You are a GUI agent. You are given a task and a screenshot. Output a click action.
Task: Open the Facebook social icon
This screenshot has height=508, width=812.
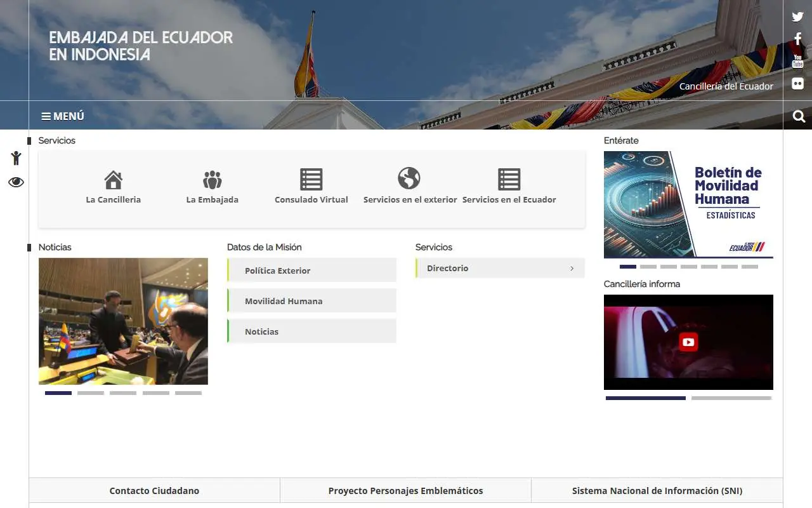(x=798, y=39)
